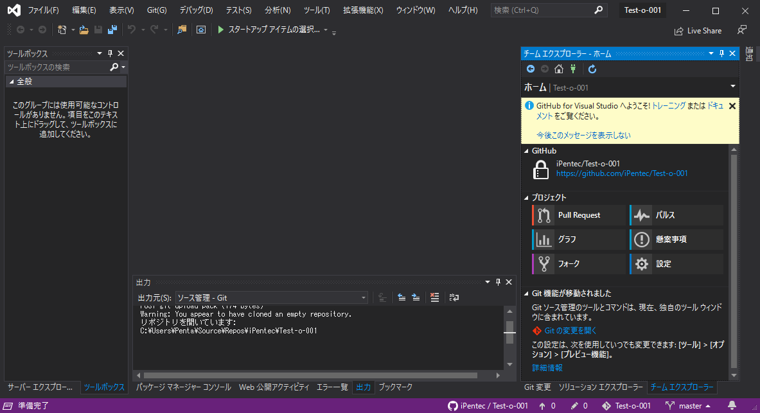Image resolution: width=760 pixels, height=413 pixels.
Task: Open the master branch selector
Action: (688, 406)
